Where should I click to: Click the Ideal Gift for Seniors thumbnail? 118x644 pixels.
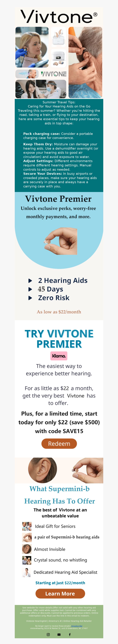[x=27, y=526]
